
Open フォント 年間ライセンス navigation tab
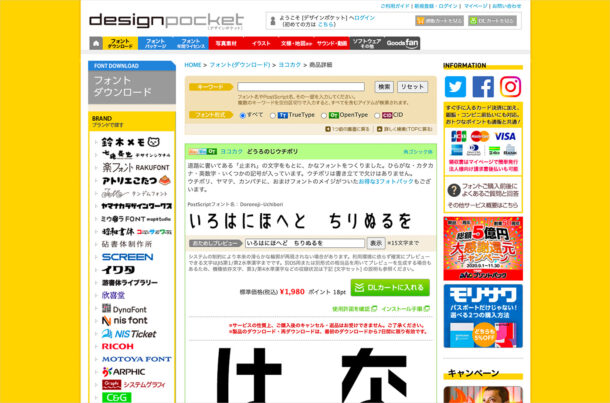(x=191, y=43)
